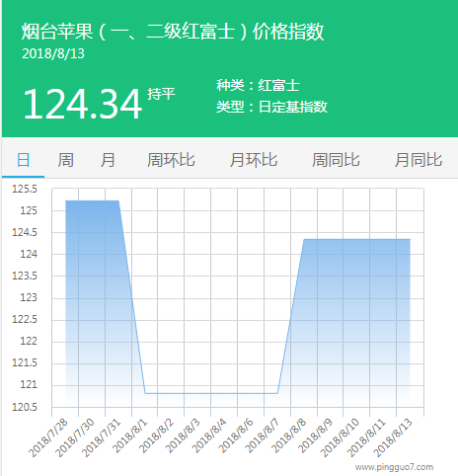
Task: Select the 周环比 tab
Action: pos(171,160)
